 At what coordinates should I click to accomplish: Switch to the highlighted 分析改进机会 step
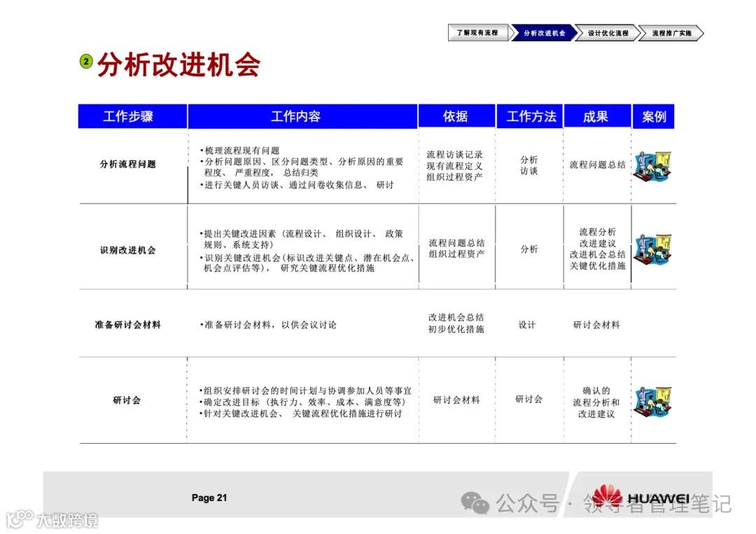[x=544, y=32]
